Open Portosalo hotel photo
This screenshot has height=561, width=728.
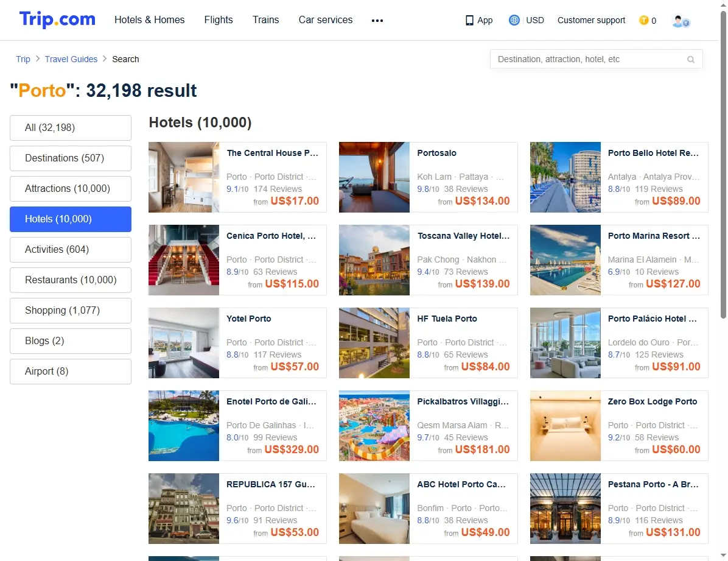pos(374,177)
